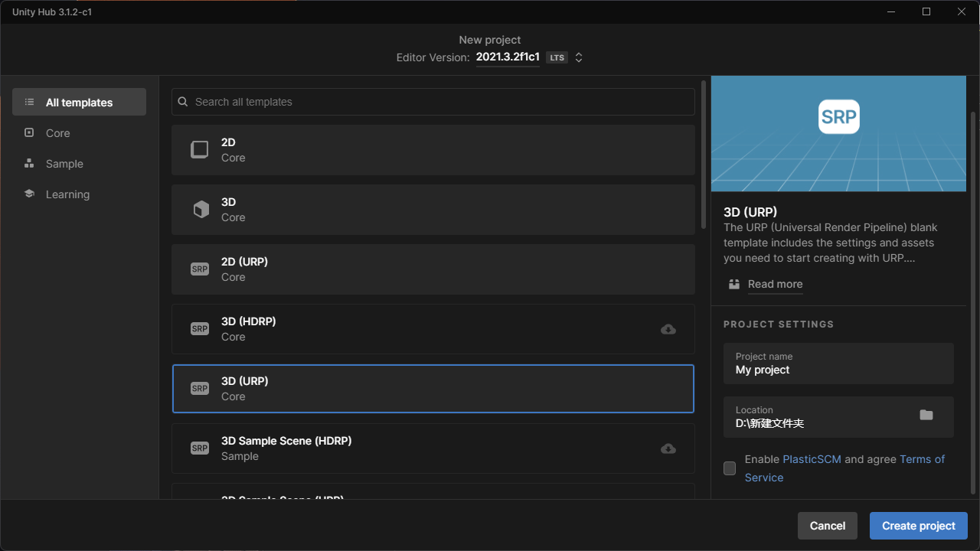Open the PlasticSCM link
This screenshot has height=551, width=980.
coord(812,459)
